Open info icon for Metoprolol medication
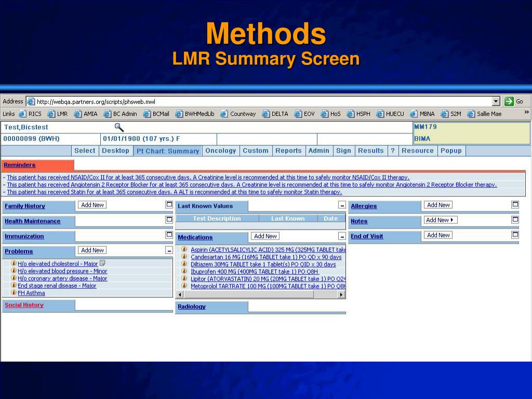Screen dimensions: 532x399 click(x=184, y=286)
